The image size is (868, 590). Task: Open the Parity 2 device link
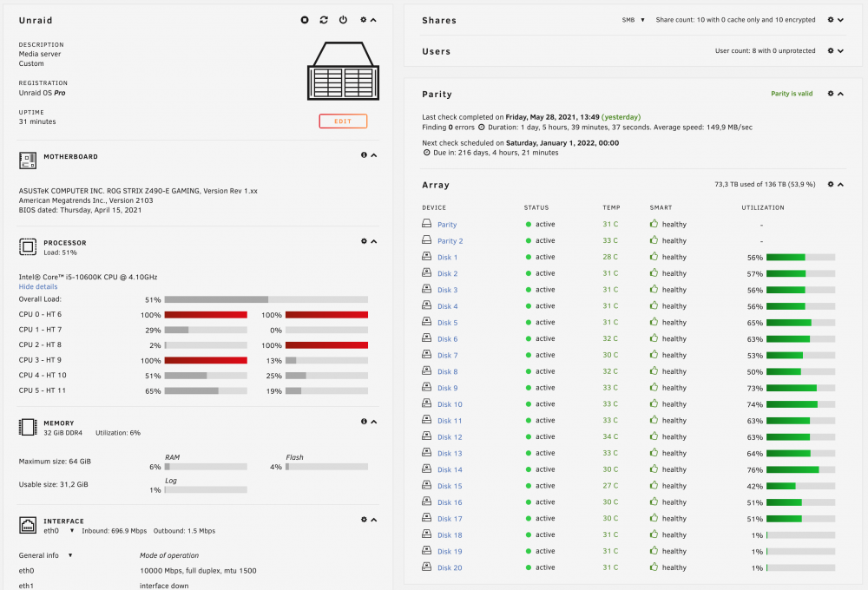point(450,241)
